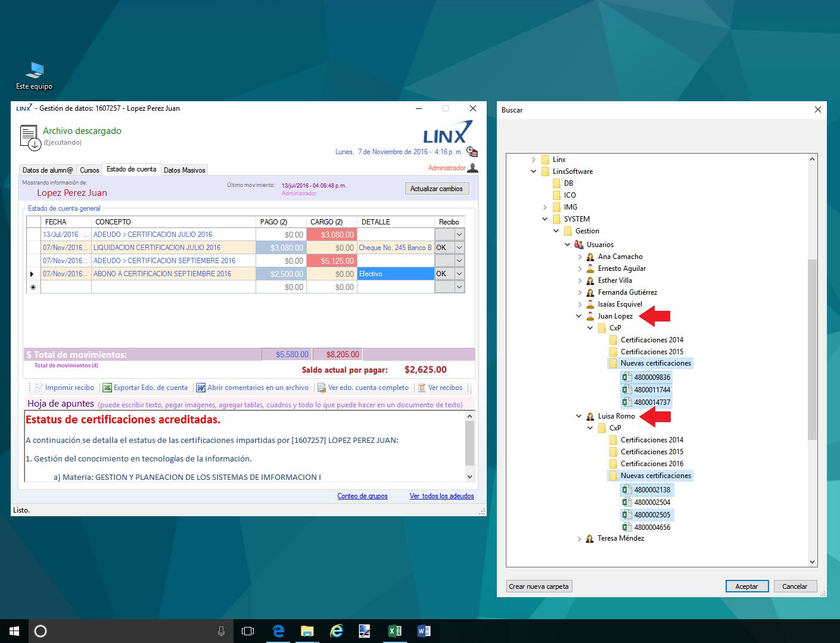Open Windows Start menu
The width and height of the screenshot is (840, 643).
pos(14,631)
